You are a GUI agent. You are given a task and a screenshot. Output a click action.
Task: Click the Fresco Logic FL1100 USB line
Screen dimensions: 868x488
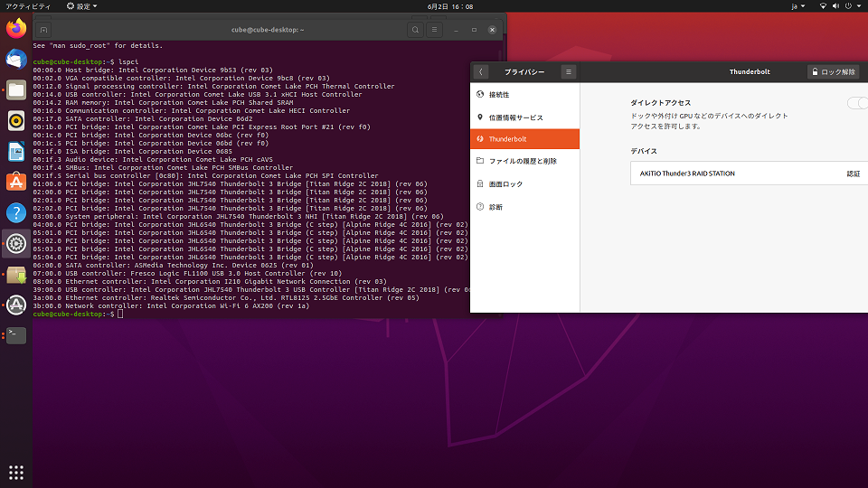pyautogui.click(x=187, y=273)
